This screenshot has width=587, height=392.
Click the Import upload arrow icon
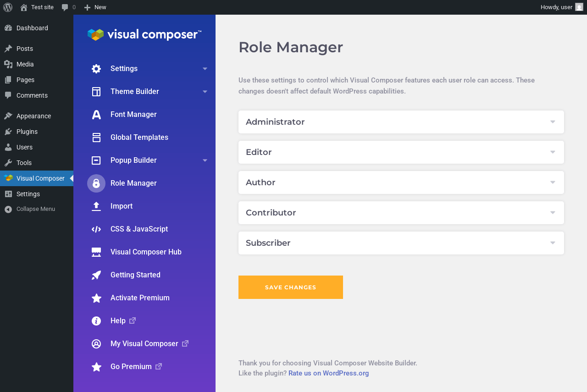tap(96, 206)
